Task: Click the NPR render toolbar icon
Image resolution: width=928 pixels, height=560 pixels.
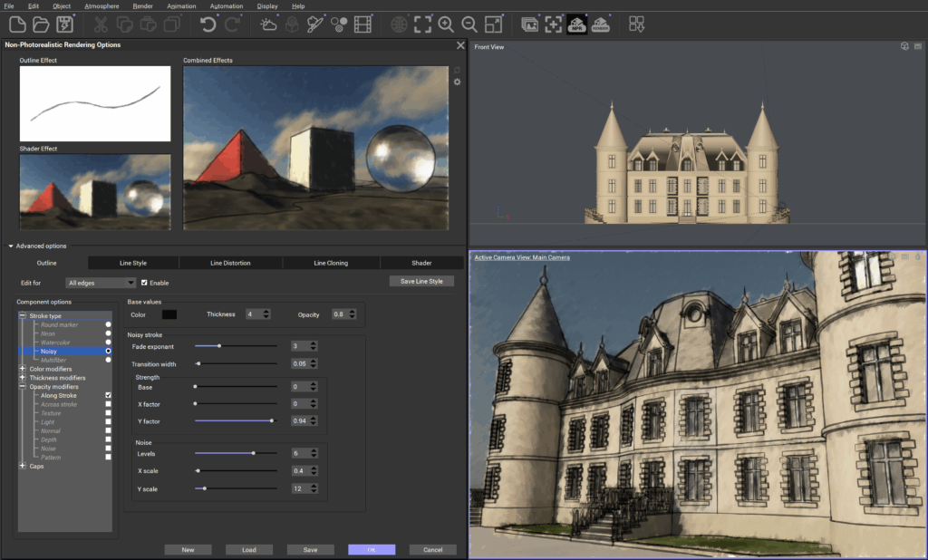Action: [x=576, y=24]
